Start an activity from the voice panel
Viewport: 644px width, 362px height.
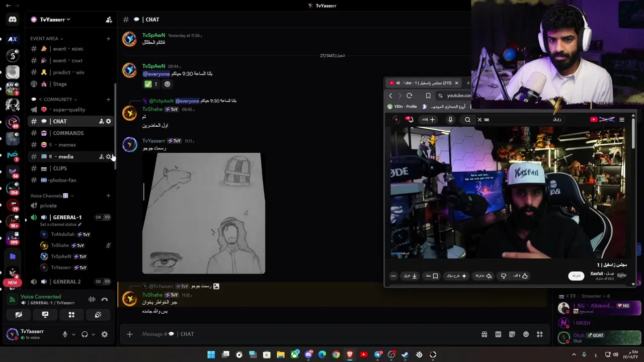pos(71,315)
